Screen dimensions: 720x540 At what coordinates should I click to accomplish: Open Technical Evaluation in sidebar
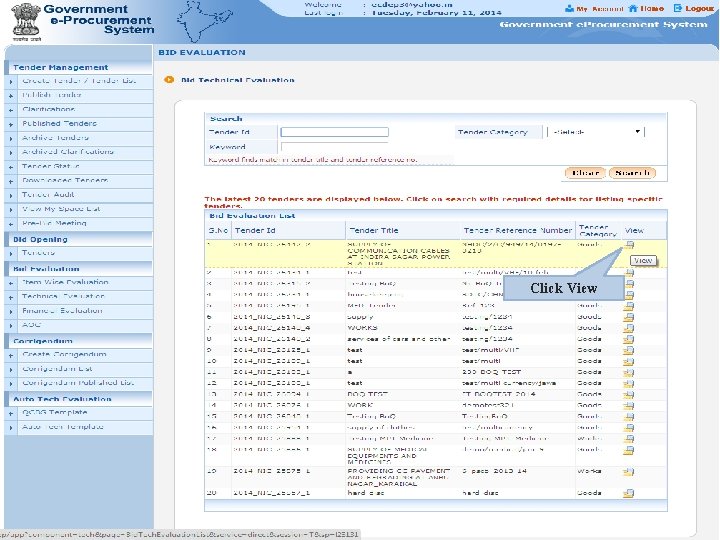63,297
